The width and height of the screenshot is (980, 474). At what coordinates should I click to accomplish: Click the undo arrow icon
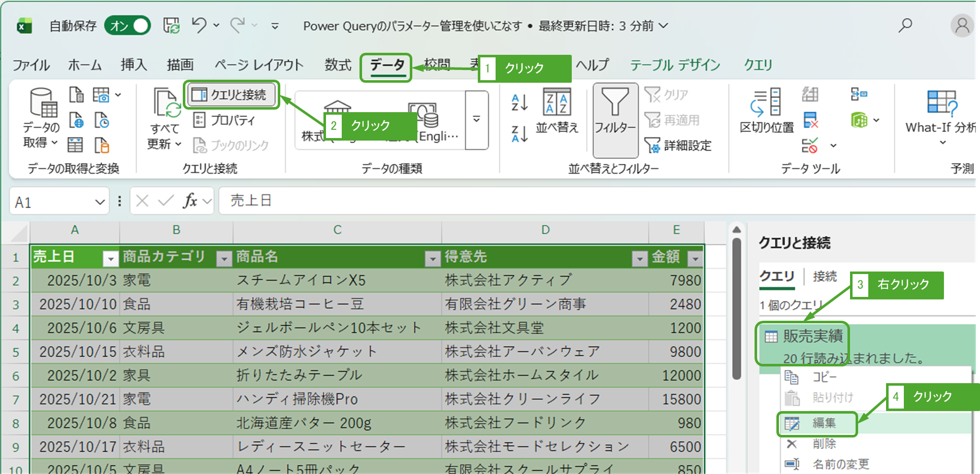pyautogui.click(x=199, y=25)
